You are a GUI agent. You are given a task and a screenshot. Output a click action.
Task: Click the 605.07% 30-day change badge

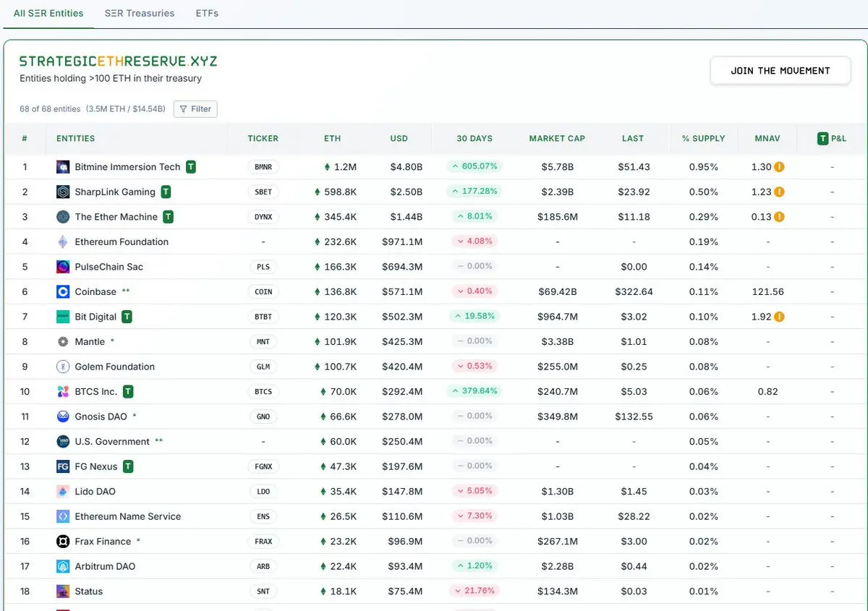475,166
